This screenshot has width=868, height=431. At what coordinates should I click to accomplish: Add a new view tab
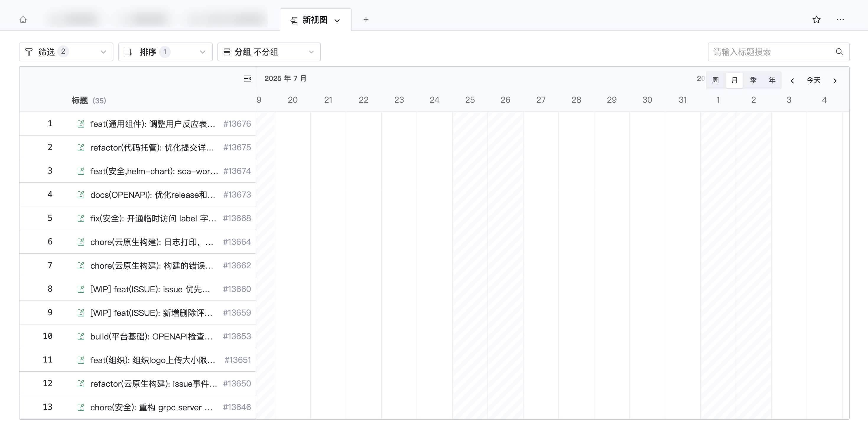366,19
